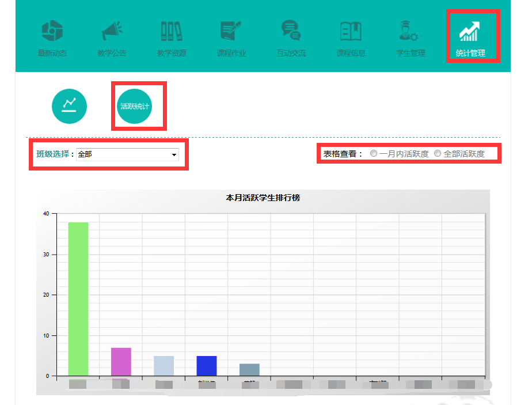Image resolution: width=532 pixels, height=405 pixels.
Task: Click the purple bar in chart
Action: click(x=121, y=361)
